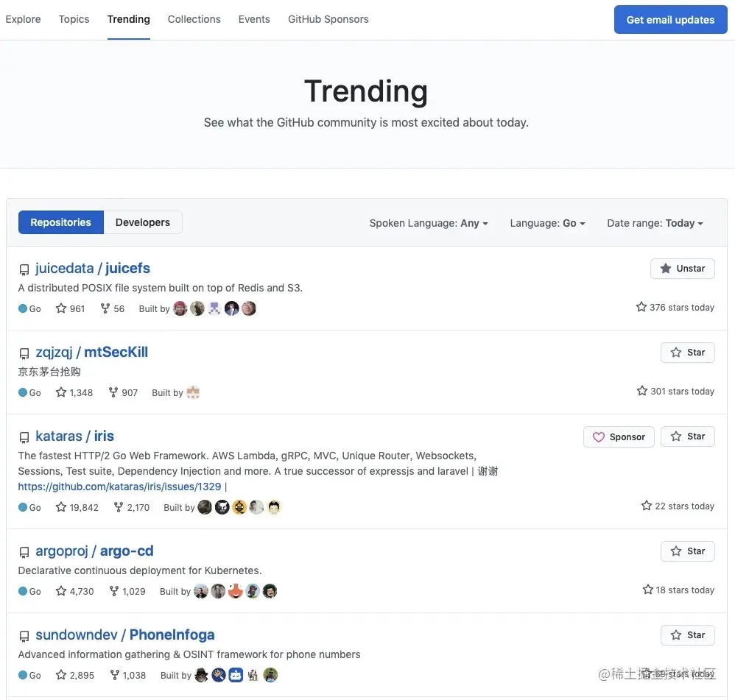Click the second contributor avatar of juicefs
The image size is (735, 700).
[197, 308]
